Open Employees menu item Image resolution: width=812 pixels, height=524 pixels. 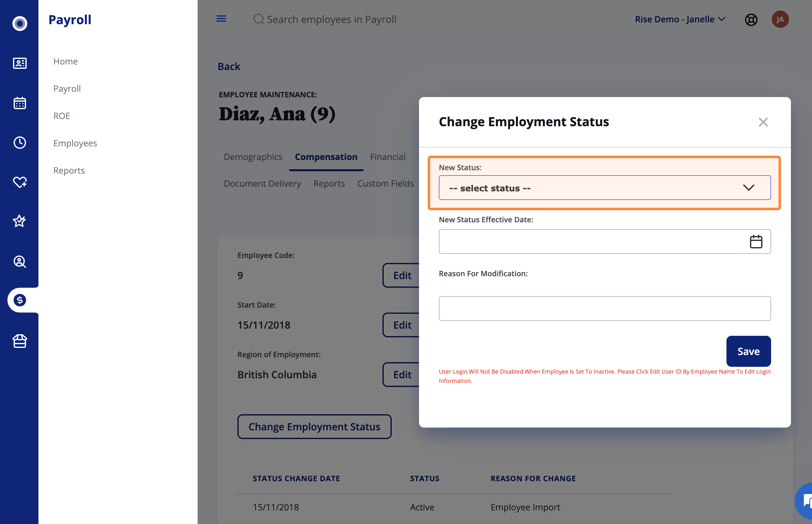coord(75,143)
